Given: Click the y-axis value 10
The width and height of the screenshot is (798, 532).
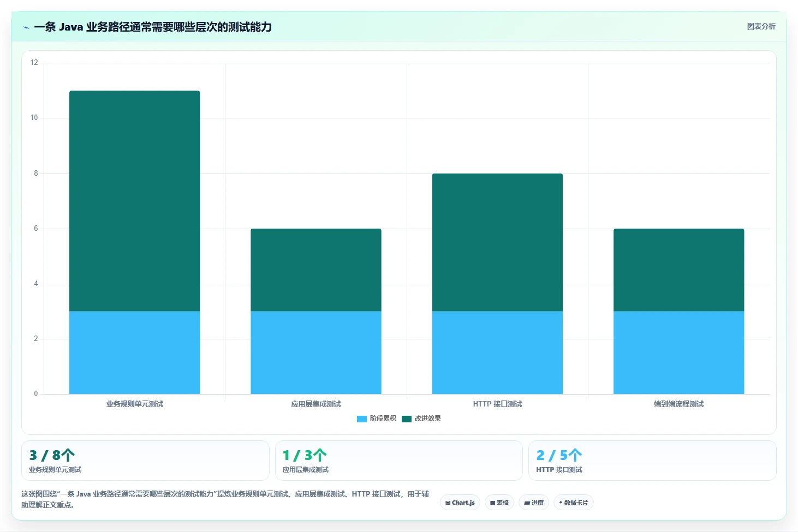Looking at the screenshot, I should (34, 118).
